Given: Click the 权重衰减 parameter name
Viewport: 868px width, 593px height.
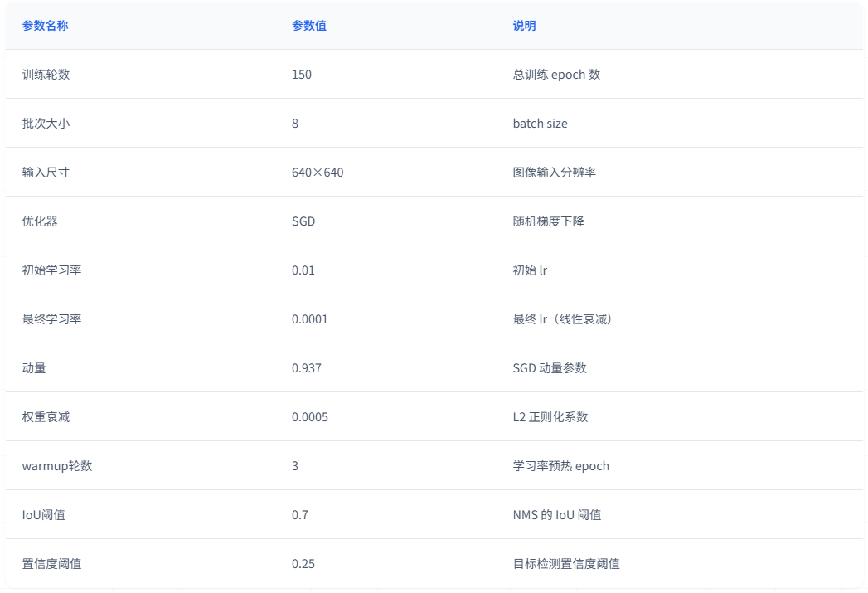Looking at the screenshot, I should pos(46,417).
